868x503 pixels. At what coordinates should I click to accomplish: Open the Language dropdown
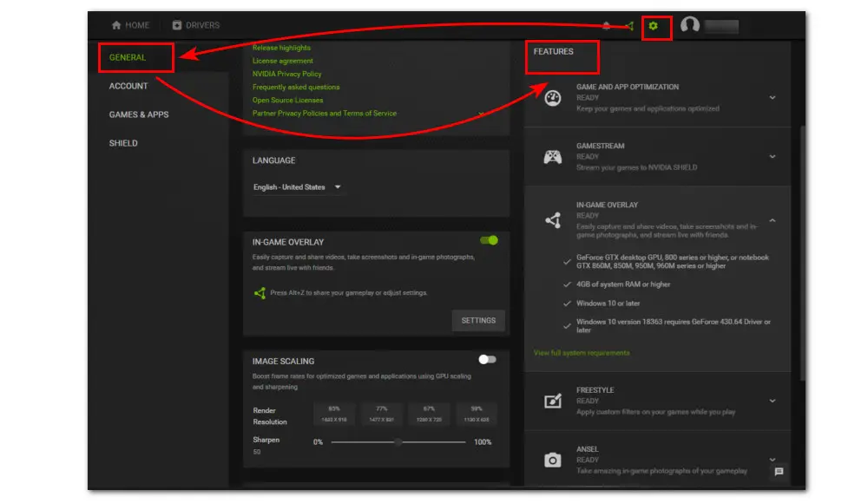pos(298,187)
